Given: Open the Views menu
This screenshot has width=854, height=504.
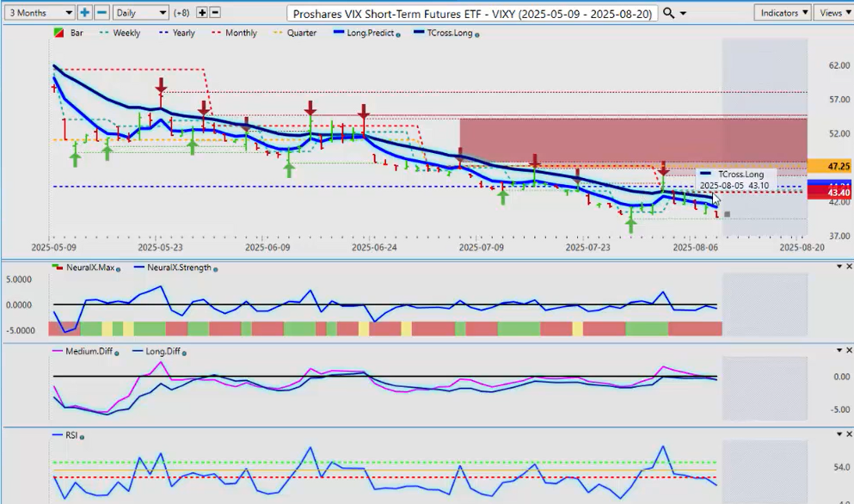Looking at the screenshot, I should coord(832,13).
